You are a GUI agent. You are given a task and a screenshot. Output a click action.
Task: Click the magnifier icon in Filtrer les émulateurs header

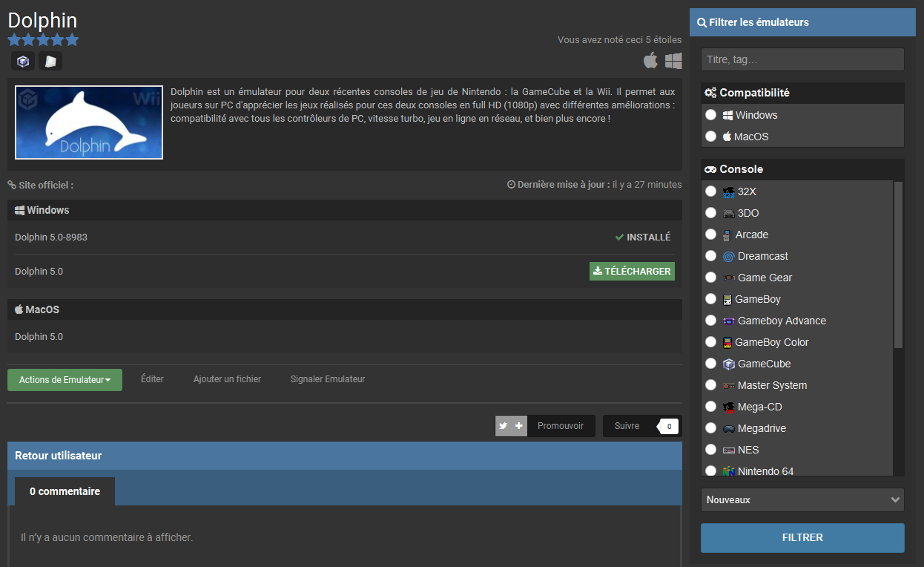point(702,22)
